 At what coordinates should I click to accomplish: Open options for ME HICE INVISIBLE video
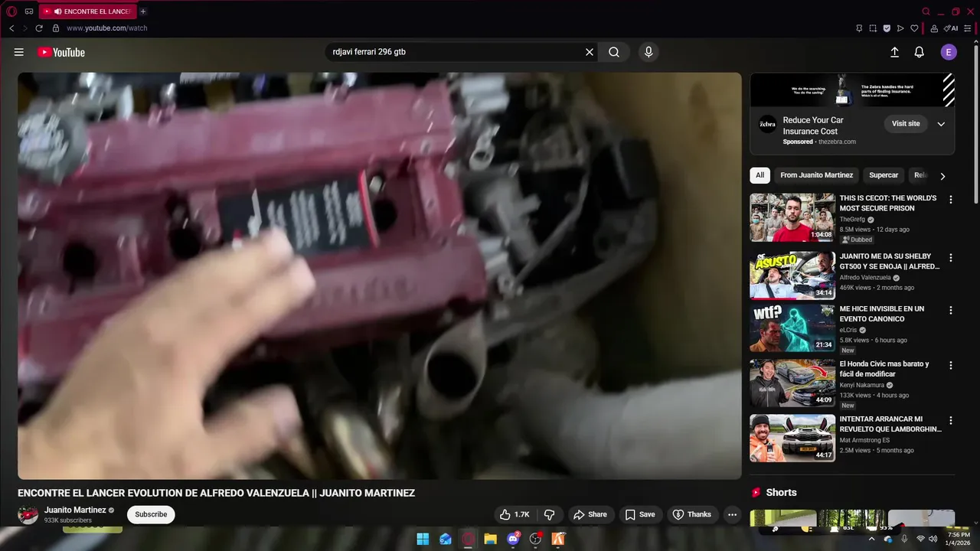(x=951, y=311)
